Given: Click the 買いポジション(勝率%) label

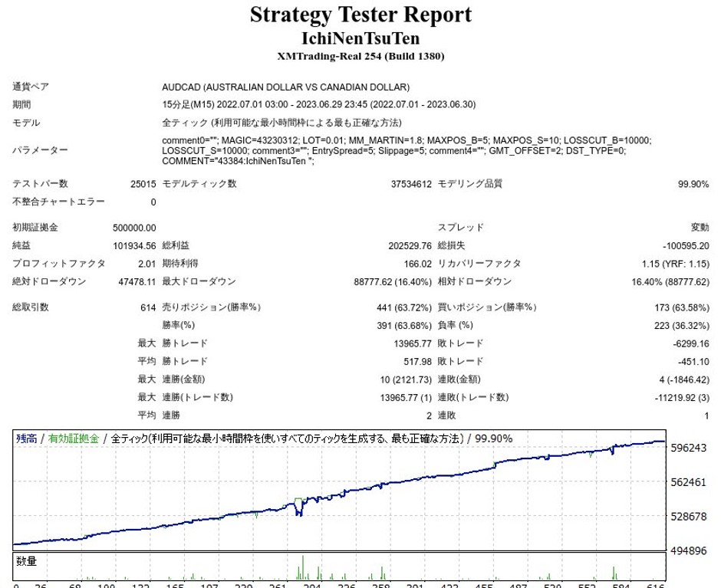Looking at the screenshot, I should pos(487,307).
